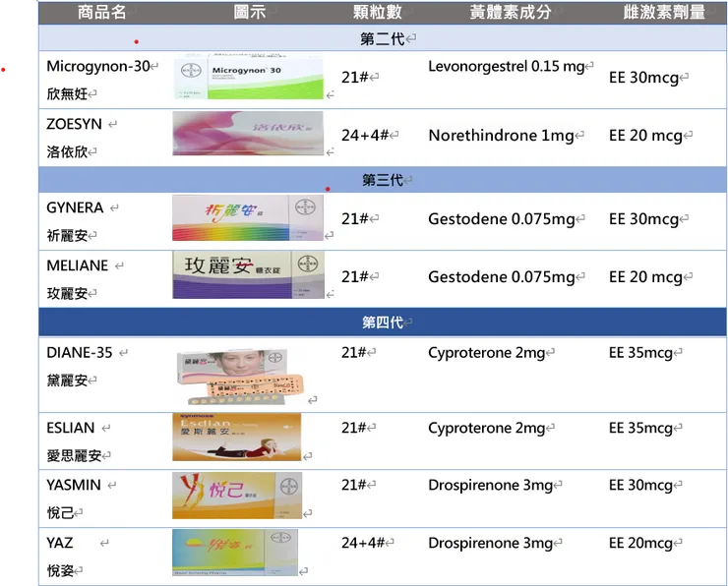Viewport: 728px width, 586px height.
Task: Click the Microgynon-30 product name
Action: [98, 66]
